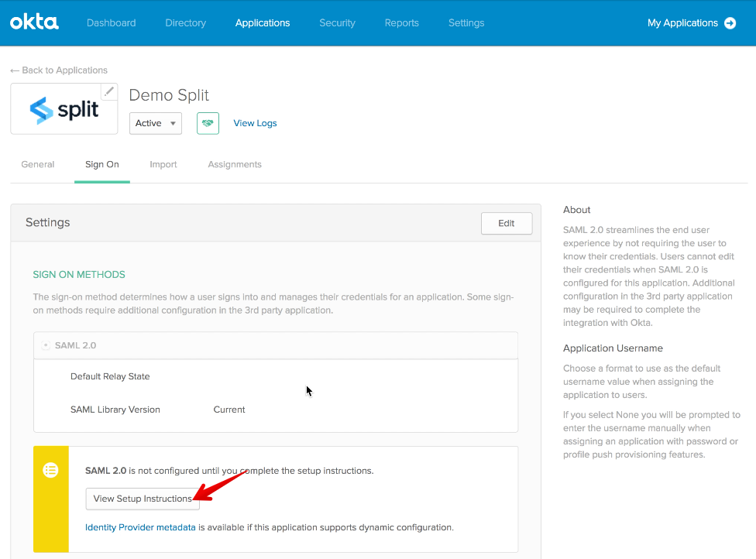Click the Split app logo thumbnail

click(x=64, y=109)
